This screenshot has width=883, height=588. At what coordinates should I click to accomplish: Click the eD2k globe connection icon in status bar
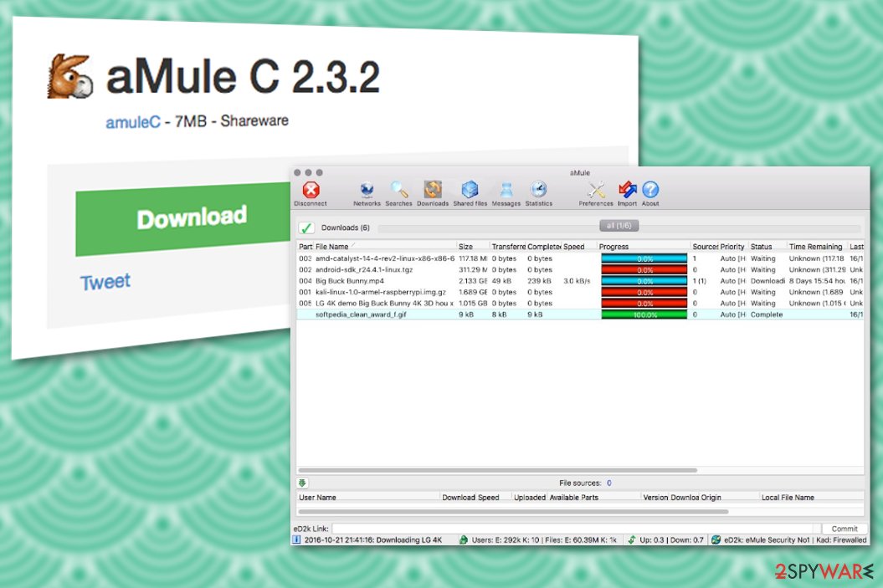(x=716, y=539)
